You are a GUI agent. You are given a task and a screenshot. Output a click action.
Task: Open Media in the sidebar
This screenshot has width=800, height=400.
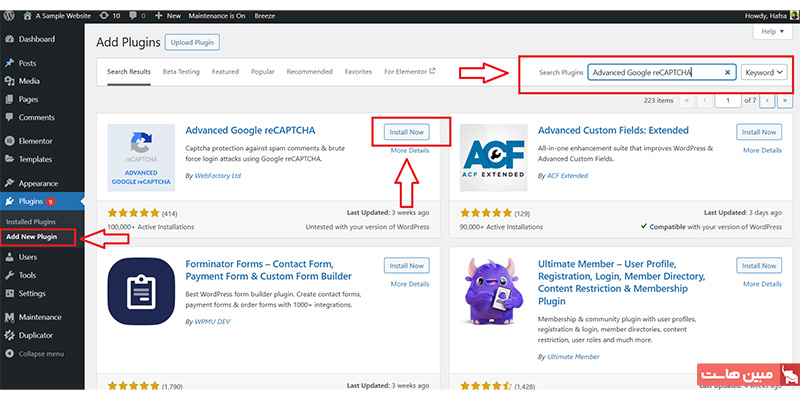tap(29, 81)
